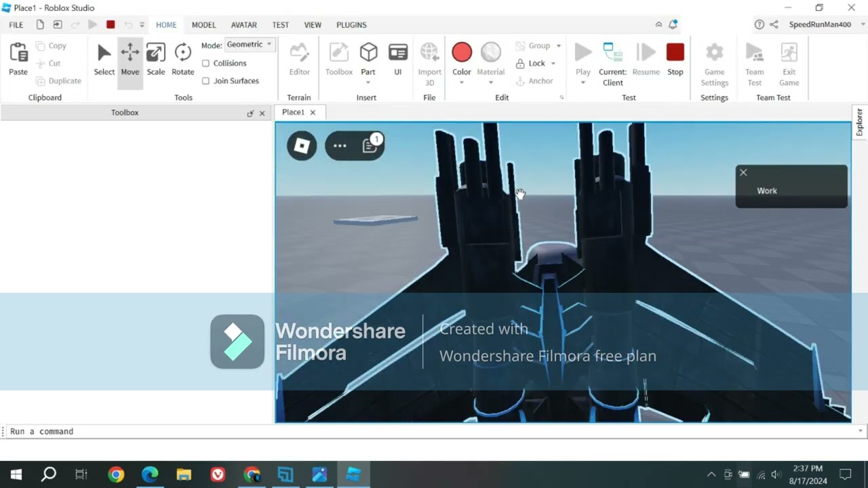The image size is (868, 488).
Task: Click the new file icon in quick access
Action: click(x=40, y=24)
